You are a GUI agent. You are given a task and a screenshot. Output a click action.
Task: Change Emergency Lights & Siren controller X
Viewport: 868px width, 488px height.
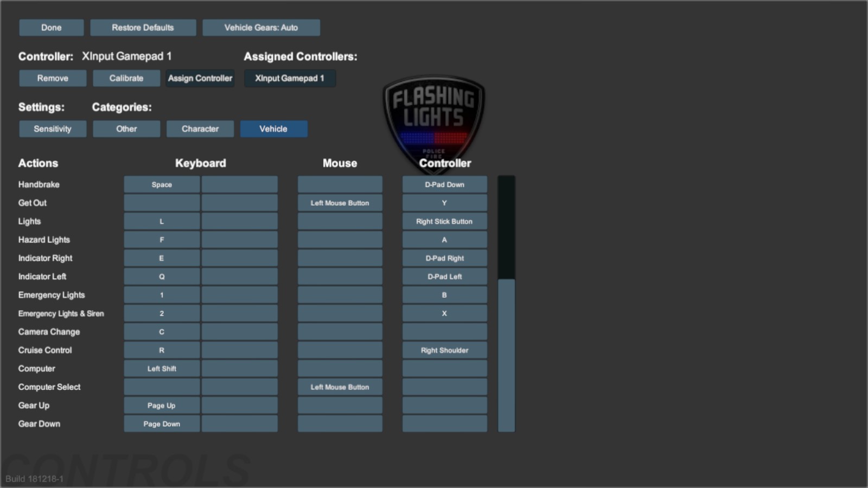tap(445, 313)
